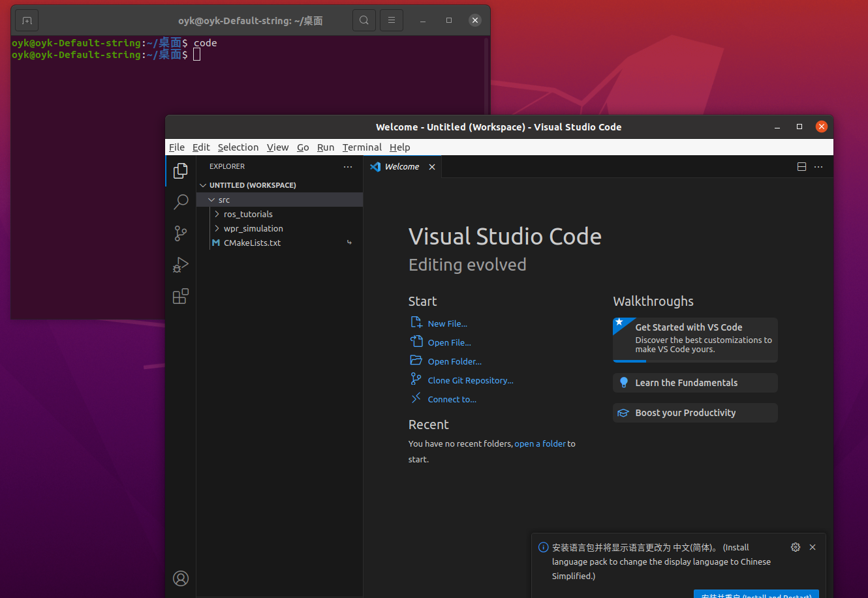Maximize the terminal window
This screenshot has height=598, width=868.
click(449, 20)
